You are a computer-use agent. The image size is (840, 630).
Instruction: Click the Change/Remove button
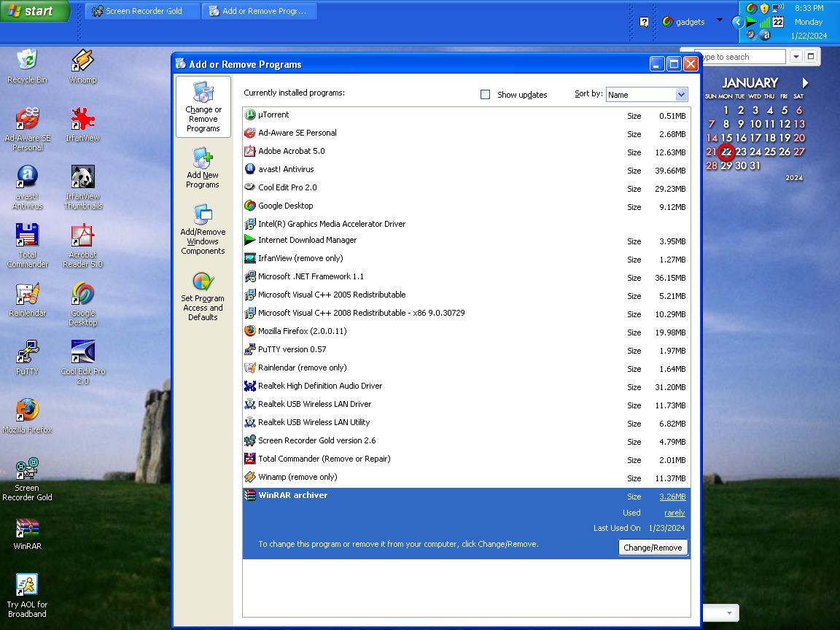(653, 548)
